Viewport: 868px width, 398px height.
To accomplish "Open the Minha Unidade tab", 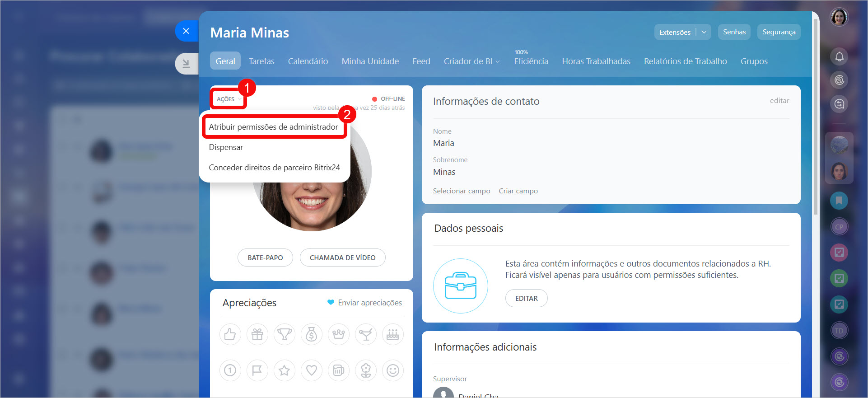I will (x=370, y=61).
